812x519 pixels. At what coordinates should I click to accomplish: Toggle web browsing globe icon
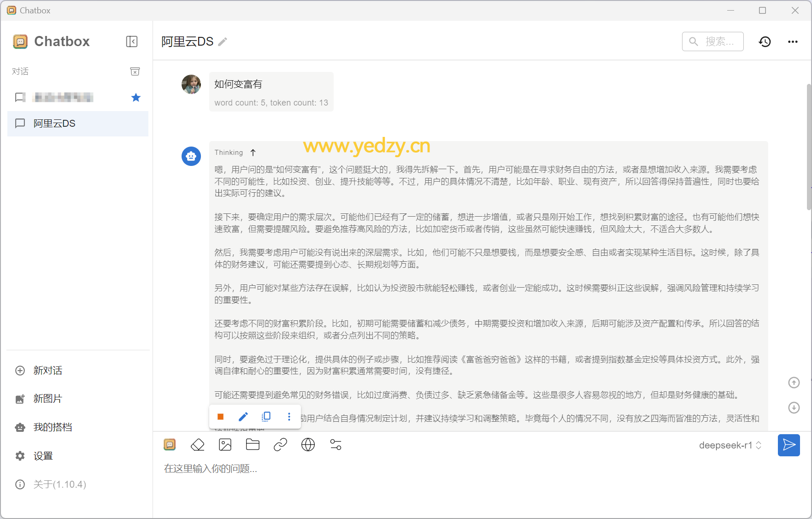tap(308, 445)
